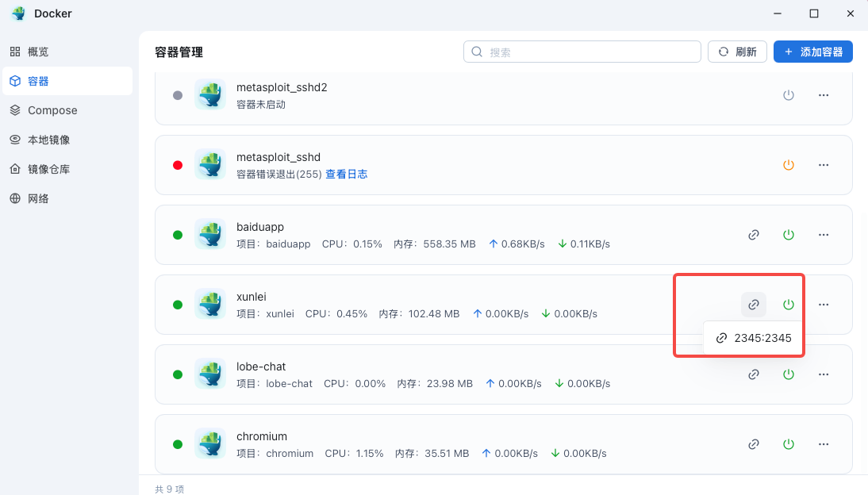
Task: Click xunlei CPU value 0.45%
Action: click(352, 313)
